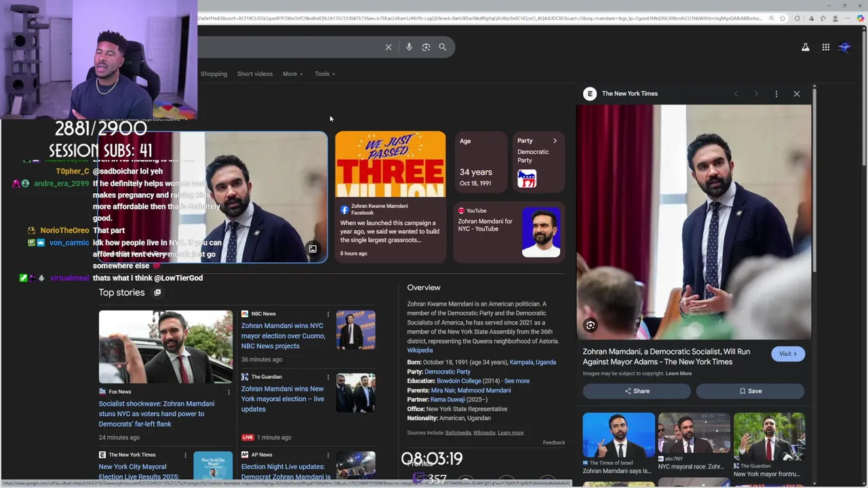Open the Mahmood Mamdani link
Screen dimensions: 868x488
[484, 390]
